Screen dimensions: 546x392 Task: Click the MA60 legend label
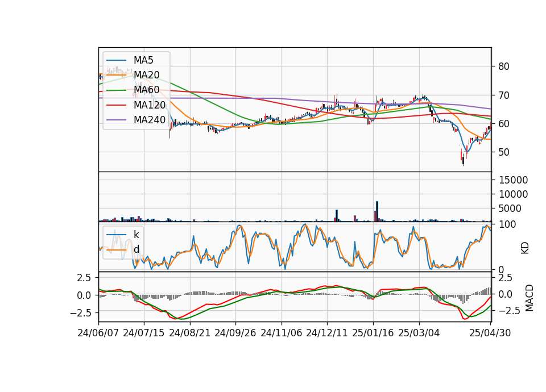click(x=146, y=90)
